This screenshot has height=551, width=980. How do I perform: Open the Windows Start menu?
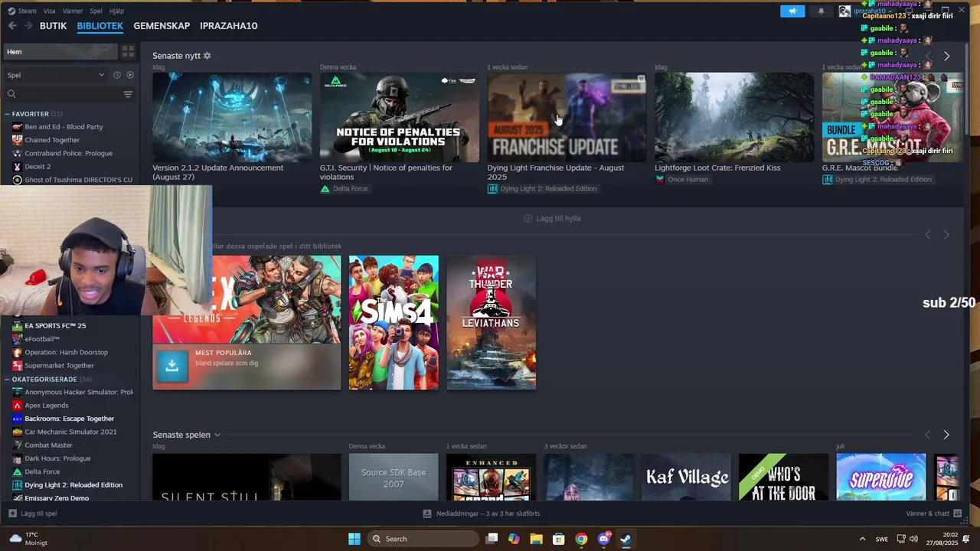point(354,539)
